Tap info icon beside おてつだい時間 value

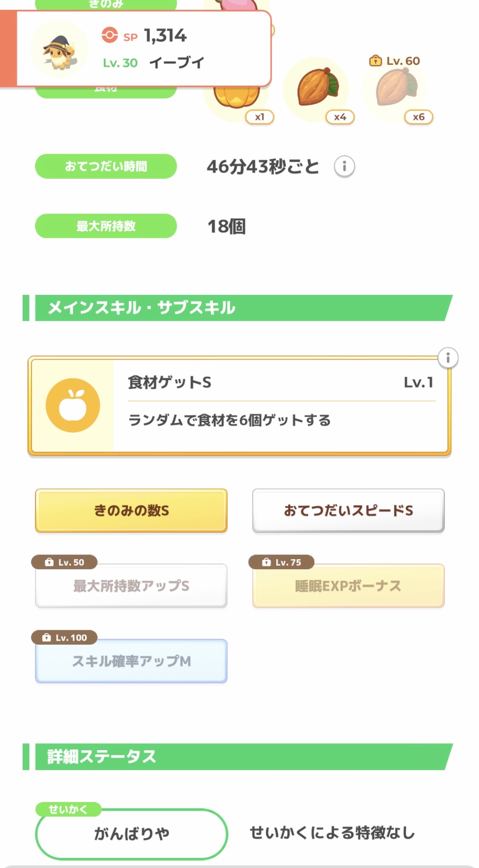[x=344, y=166]
